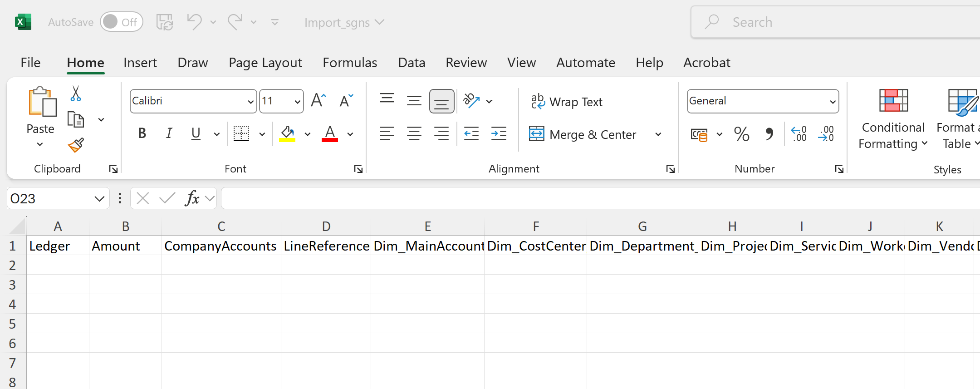980x389 pixels.
Task: Apply Percent Style
Action: pos(742,134)
